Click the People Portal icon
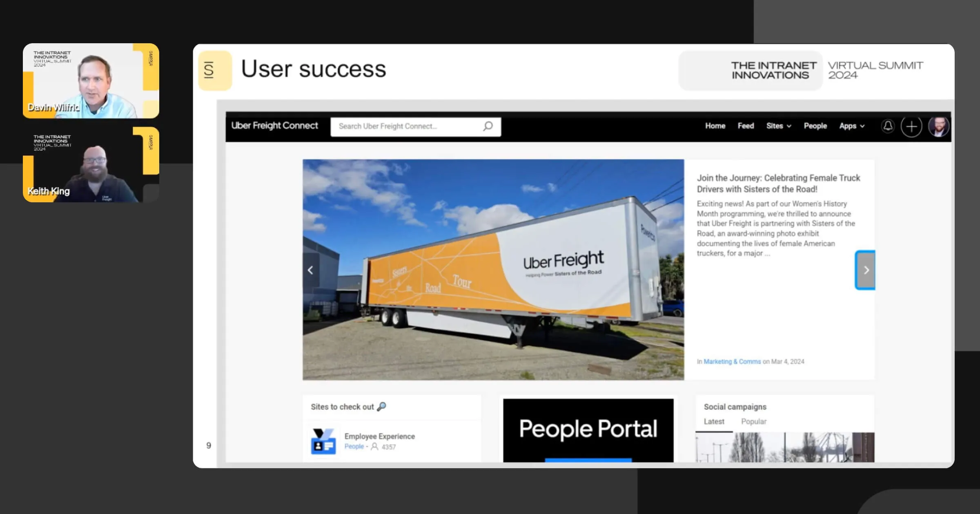This screenshot has height=514, width=980. click(588, 429)
